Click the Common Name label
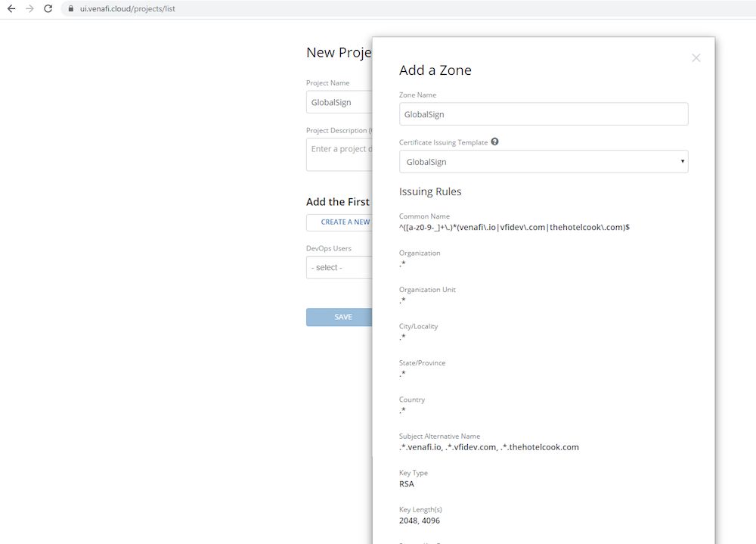This screenshot has width=756, height=544. tap(424, 216)
